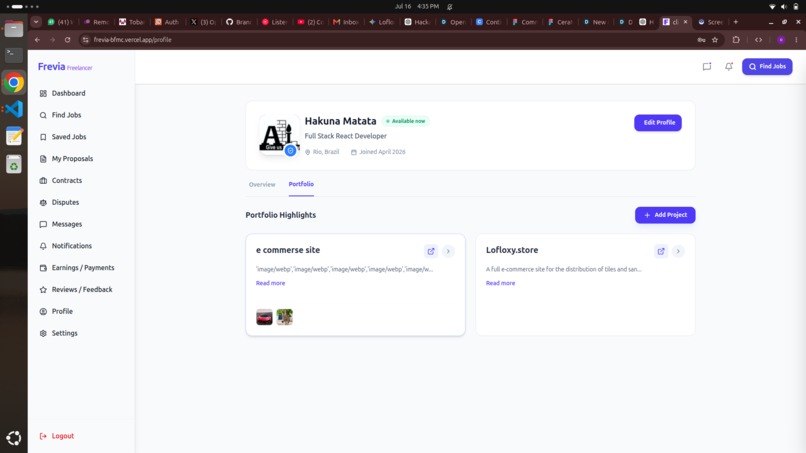Click the Hakuna Matata name
Viewport: 806px width, 453px height.
[340, 121]
